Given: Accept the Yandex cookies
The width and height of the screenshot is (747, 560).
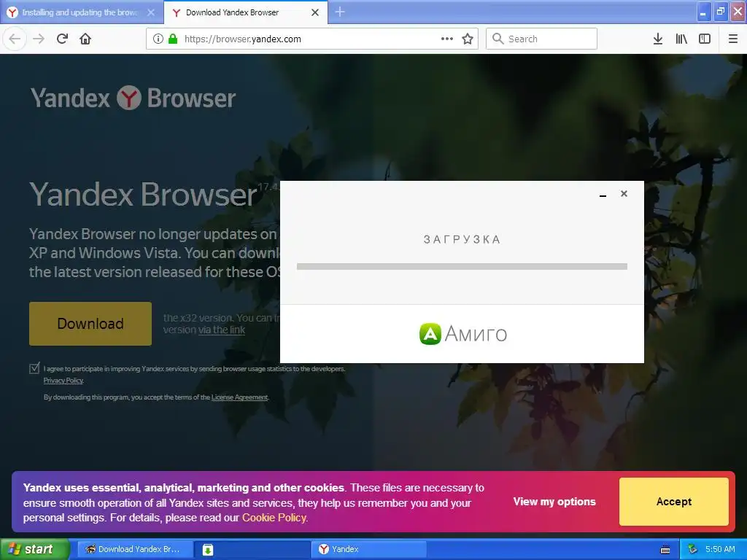Looking at the screenshot, I should point(673,502).
